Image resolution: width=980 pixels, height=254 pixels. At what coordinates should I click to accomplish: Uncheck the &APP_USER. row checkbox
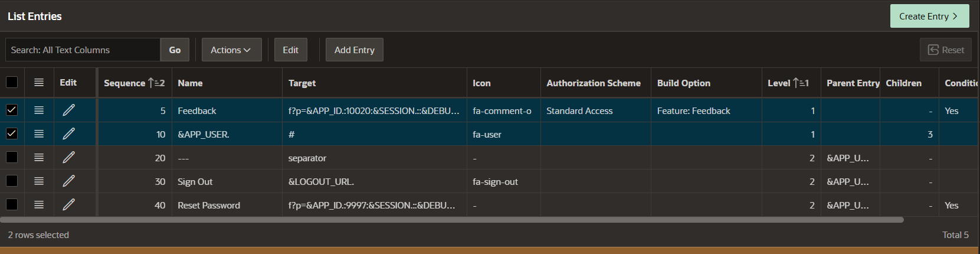[x=12, y=134]
